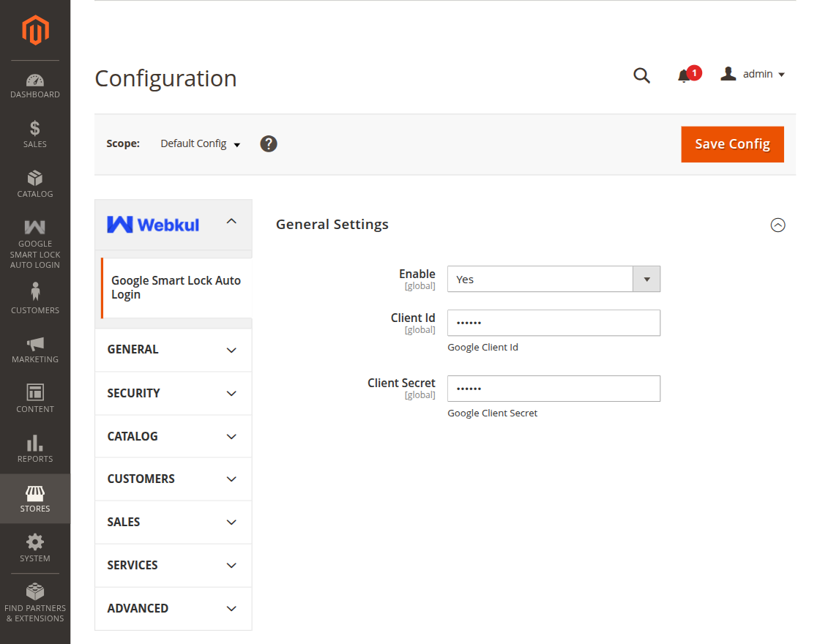The image size is (820, 644).
Task: Collapse the General Settings section
Action: pos(778,225)
